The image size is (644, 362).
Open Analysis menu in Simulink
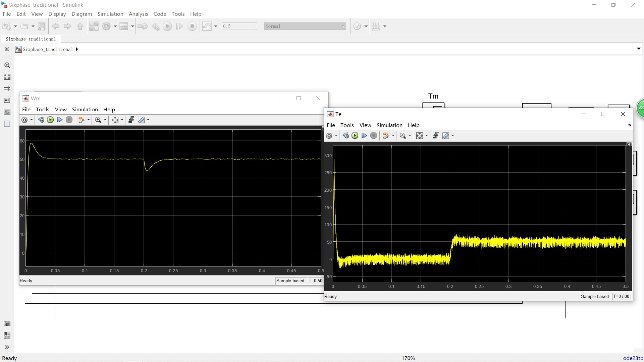138,14
